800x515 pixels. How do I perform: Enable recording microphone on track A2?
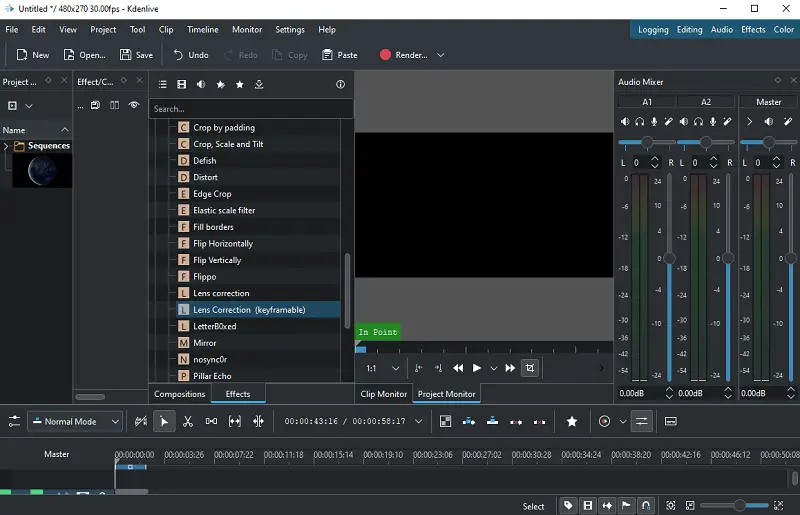713,121
